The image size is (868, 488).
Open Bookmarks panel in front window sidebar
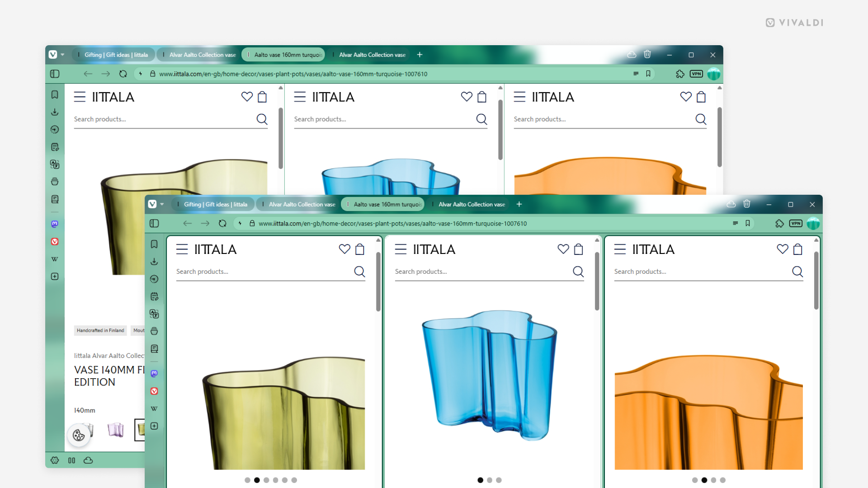[x=154, y=244]
